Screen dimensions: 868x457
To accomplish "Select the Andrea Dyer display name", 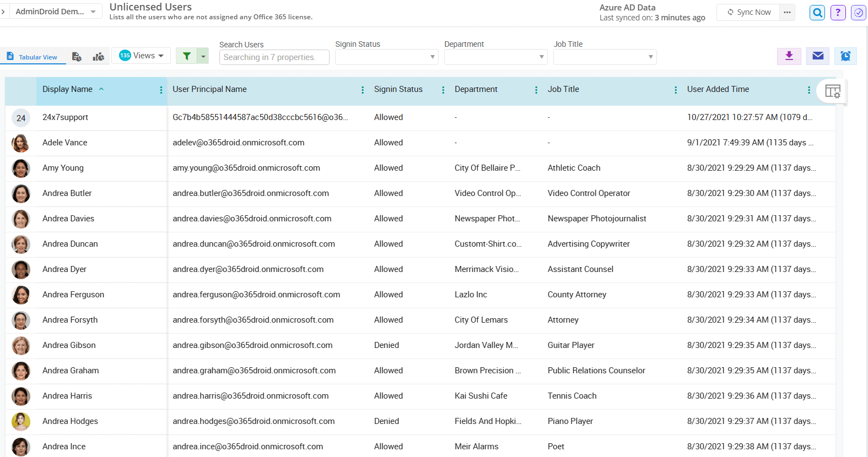I will (64, 269).
